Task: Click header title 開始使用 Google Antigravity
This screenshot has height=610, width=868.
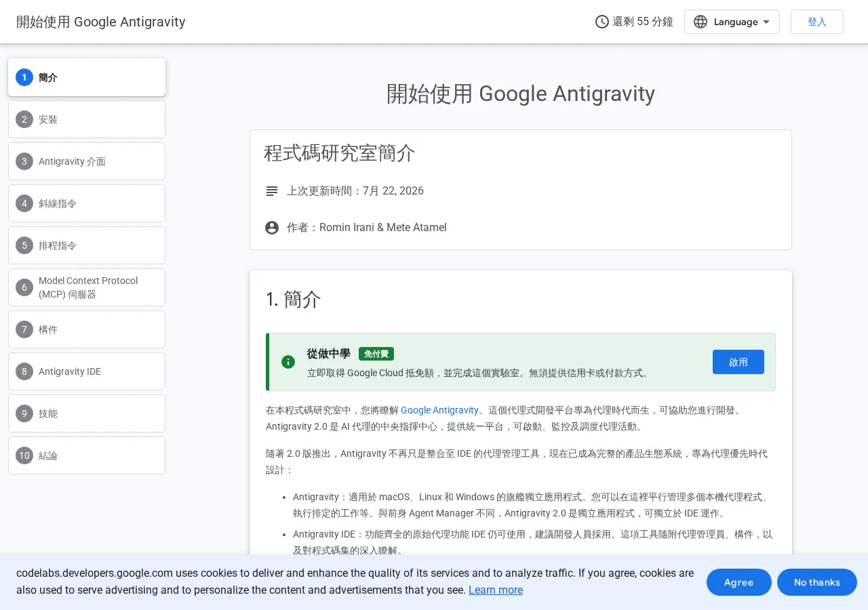Action: point(101,22)
